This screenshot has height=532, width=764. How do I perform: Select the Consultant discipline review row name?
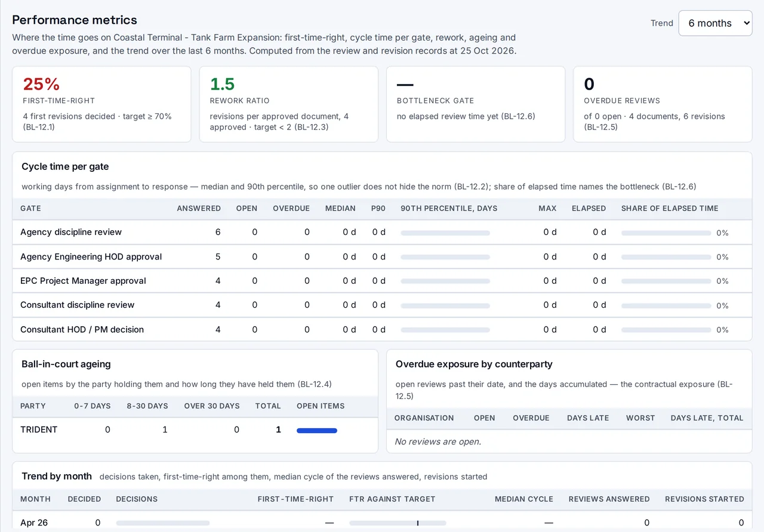tap(77, 305)
